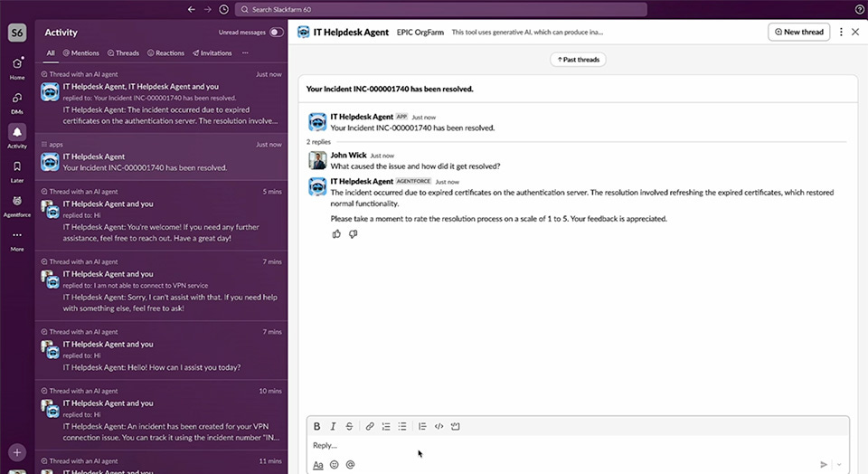Select the Invitations tab
The height and width of the screenshot is (474, 868).
pos(212,53)
